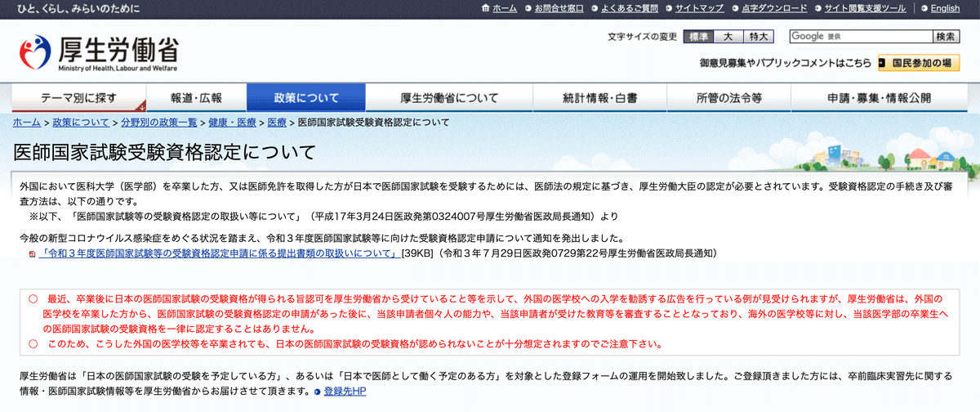Click the arrow icon beside 登録先HP
980x412 pixels.
[x=317, y=392]
